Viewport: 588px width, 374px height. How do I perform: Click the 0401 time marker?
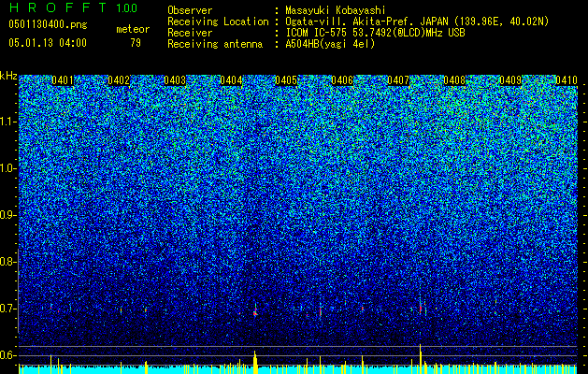tap(63, 80)
